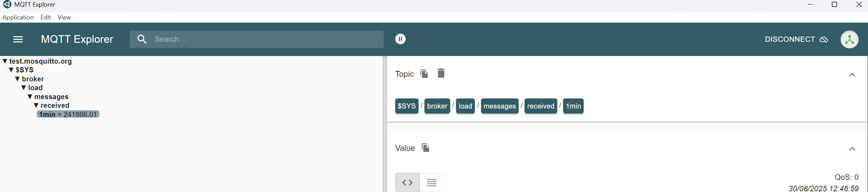Open the green connection avatar icon
Image resolution: width=868 pixels, height=192 pixels.
click(x=850, y=39)
